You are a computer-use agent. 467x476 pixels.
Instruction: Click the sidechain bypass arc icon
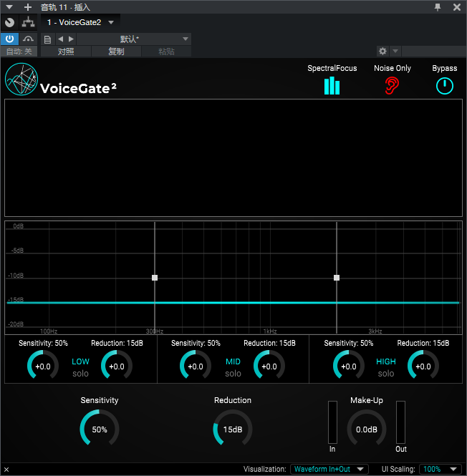pyautogui.click(x=28, y=39)
